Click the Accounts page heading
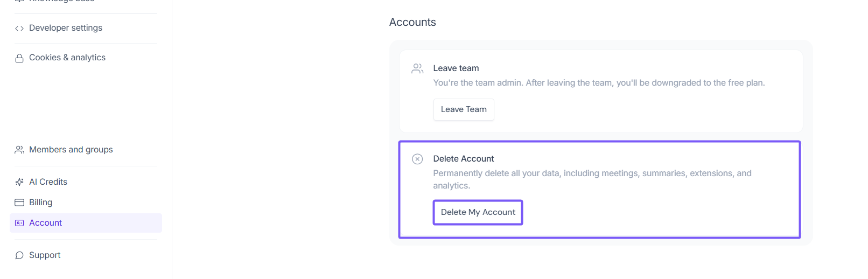The width and height of the screenshot is (868, 279). 412,22
